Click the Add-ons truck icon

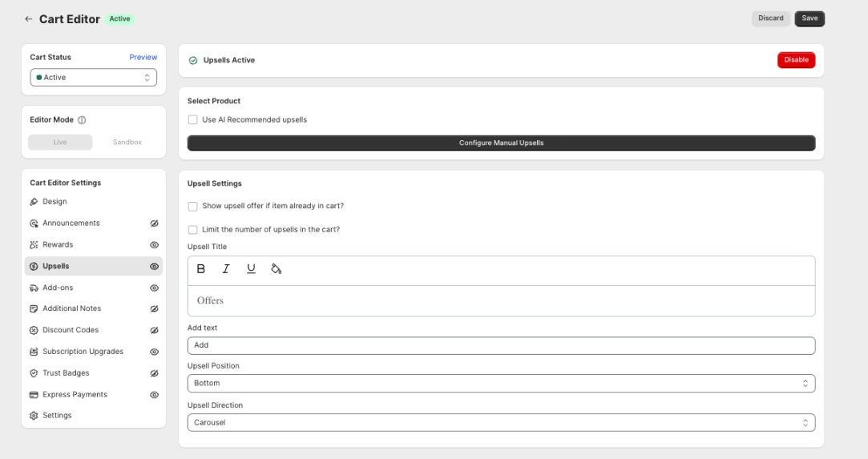tap(34, 288)
